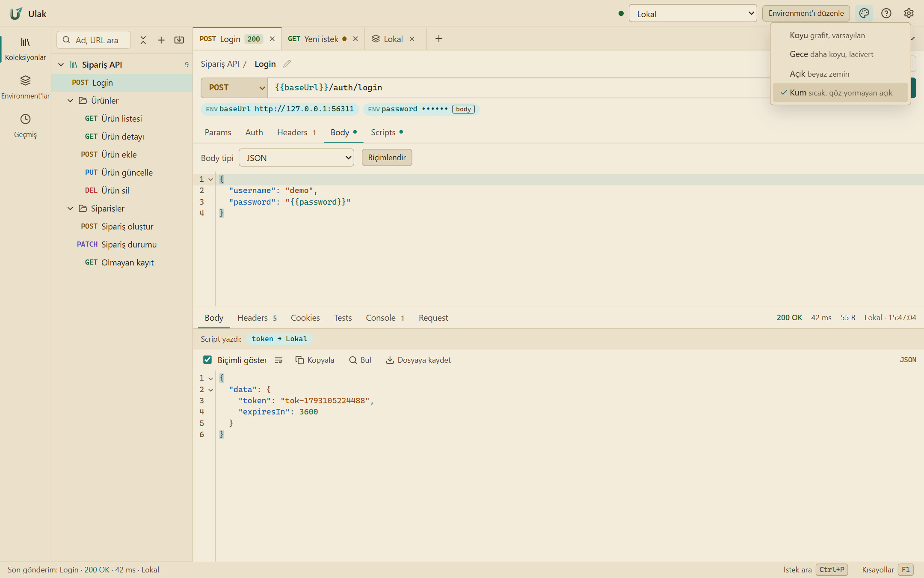Click Kopyala to copy the response

click(x=315, y=360)
